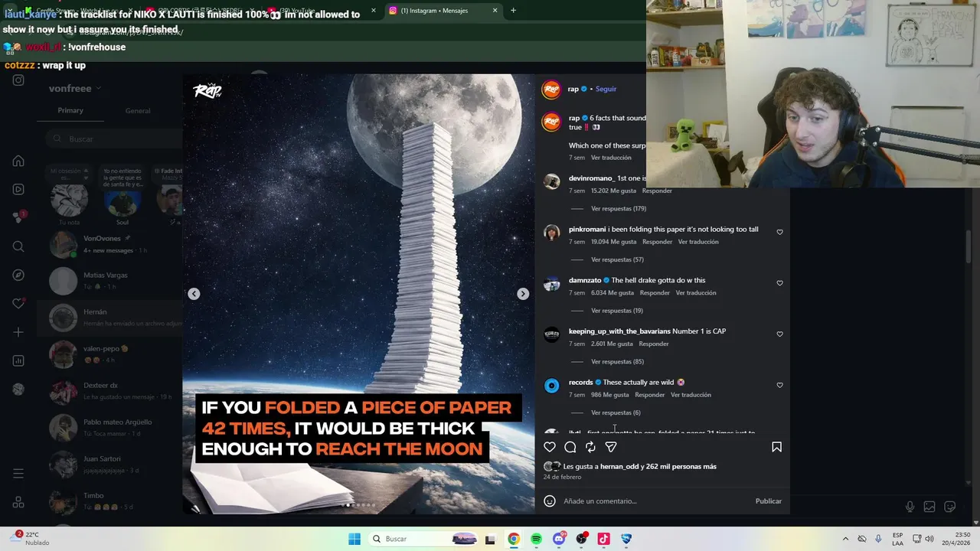
Task: Open devinromano_ profile from comment
Action: tap(591, 178)
